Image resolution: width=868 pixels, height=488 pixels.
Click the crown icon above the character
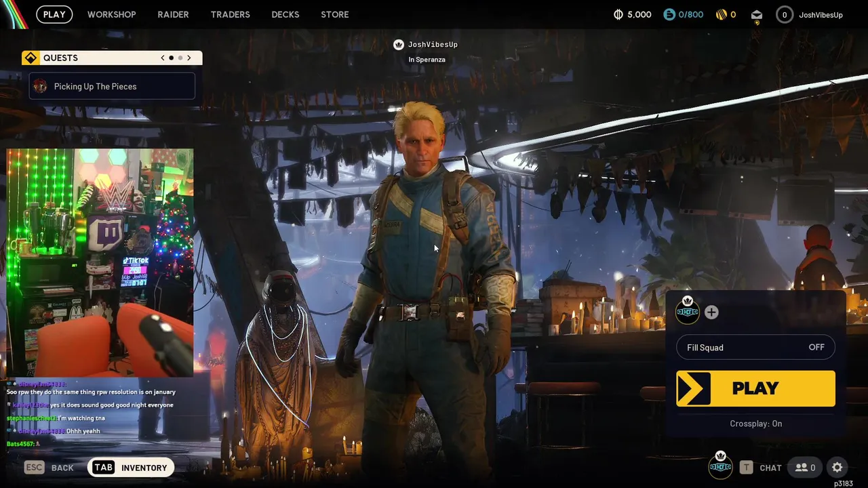399,45
